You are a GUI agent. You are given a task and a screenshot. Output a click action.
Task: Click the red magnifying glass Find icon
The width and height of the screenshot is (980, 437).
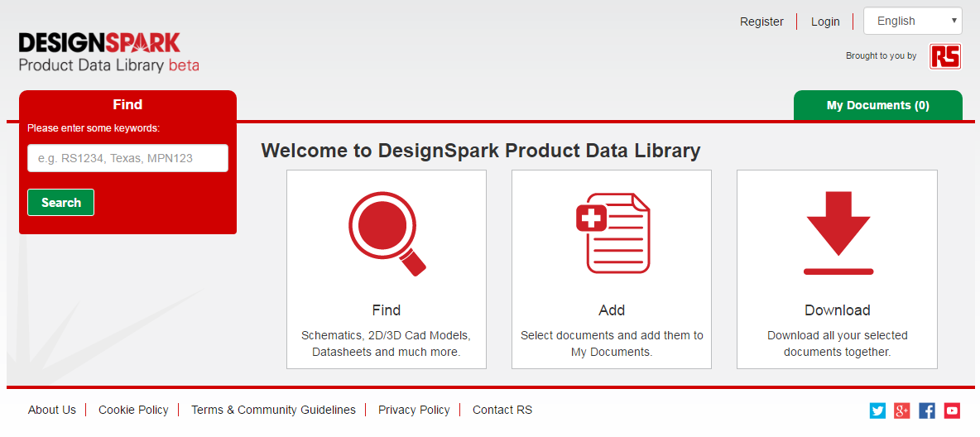pos(387,233)
